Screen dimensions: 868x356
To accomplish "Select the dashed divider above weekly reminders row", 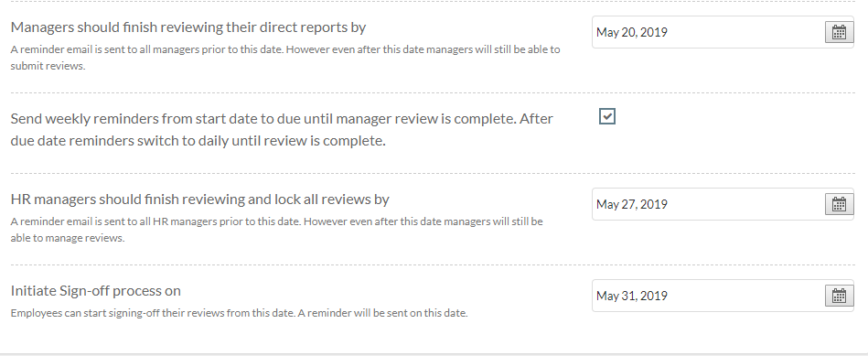I will coord(433,92).
